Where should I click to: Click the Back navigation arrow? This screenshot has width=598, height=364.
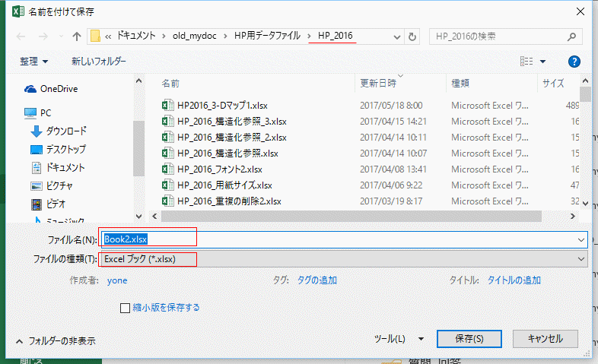tap(21, 36)
